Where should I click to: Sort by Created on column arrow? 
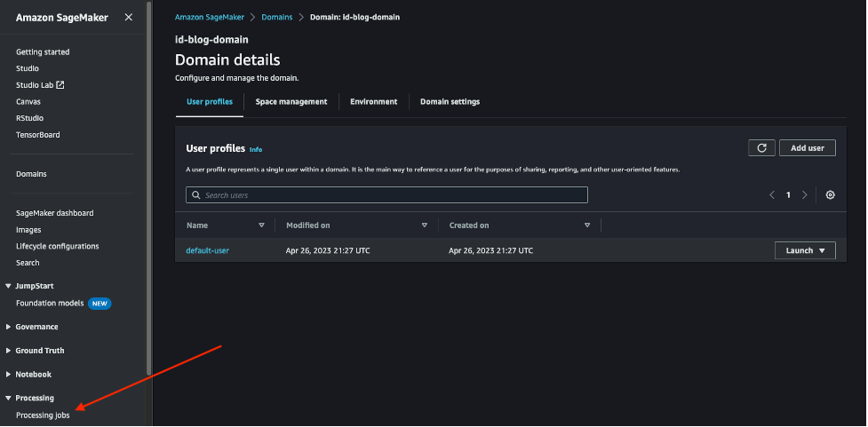(587, 225)
